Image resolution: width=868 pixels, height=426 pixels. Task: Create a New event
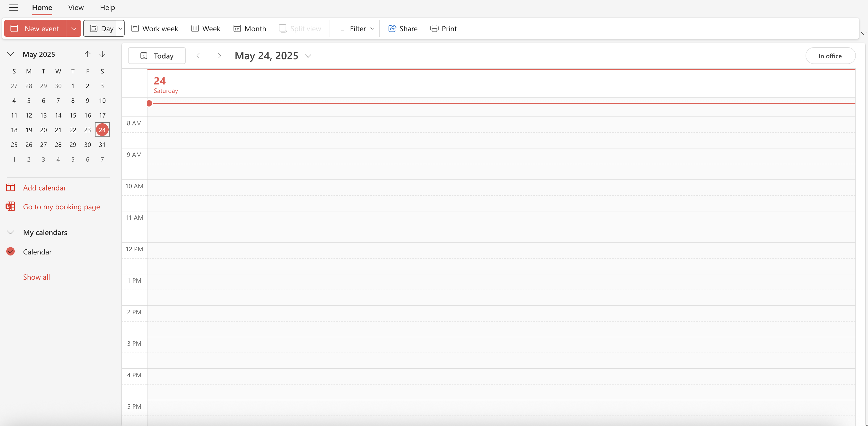pos(35,28)
